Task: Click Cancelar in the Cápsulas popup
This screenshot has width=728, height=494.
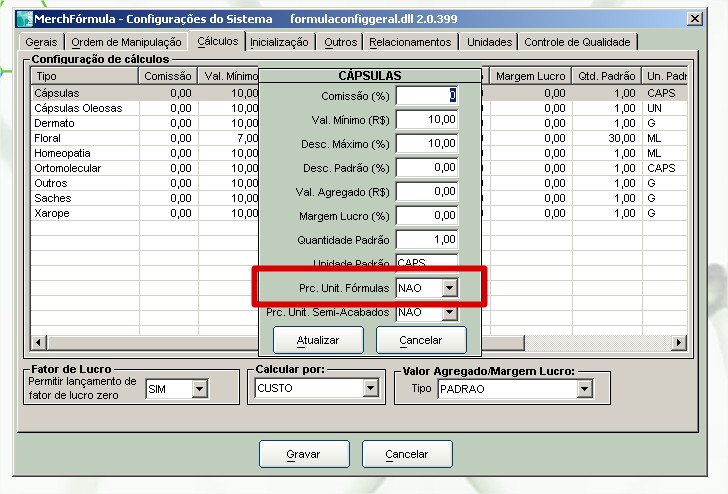Action: (421, 340)
